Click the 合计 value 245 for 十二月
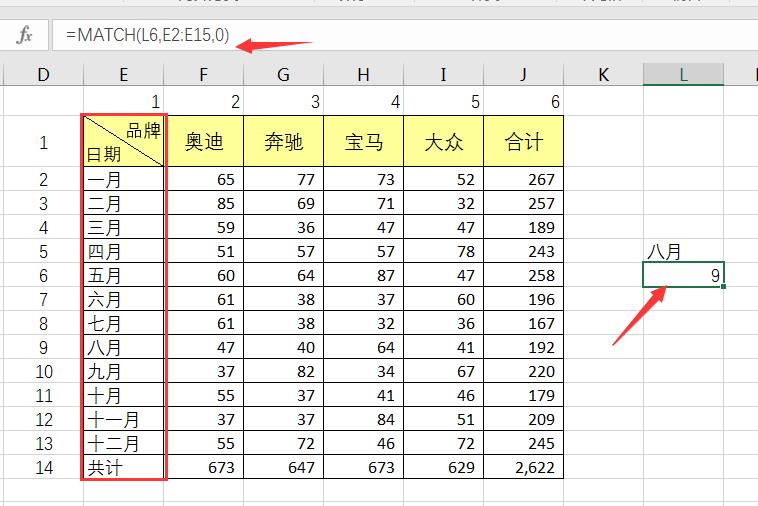 (x=524, y=443)
